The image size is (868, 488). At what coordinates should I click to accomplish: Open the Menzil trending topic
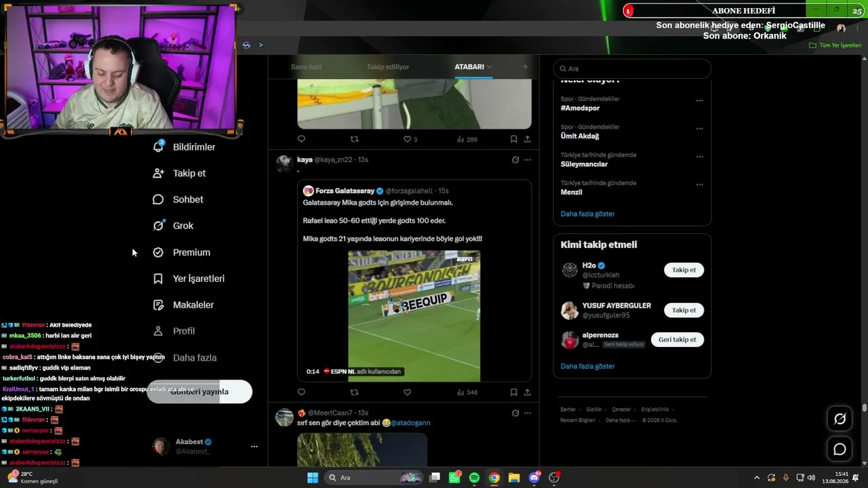tap(572, 192)
